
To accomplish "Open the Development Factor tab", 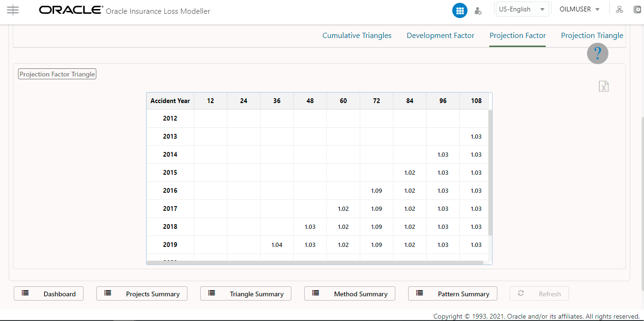I will 440,35.
